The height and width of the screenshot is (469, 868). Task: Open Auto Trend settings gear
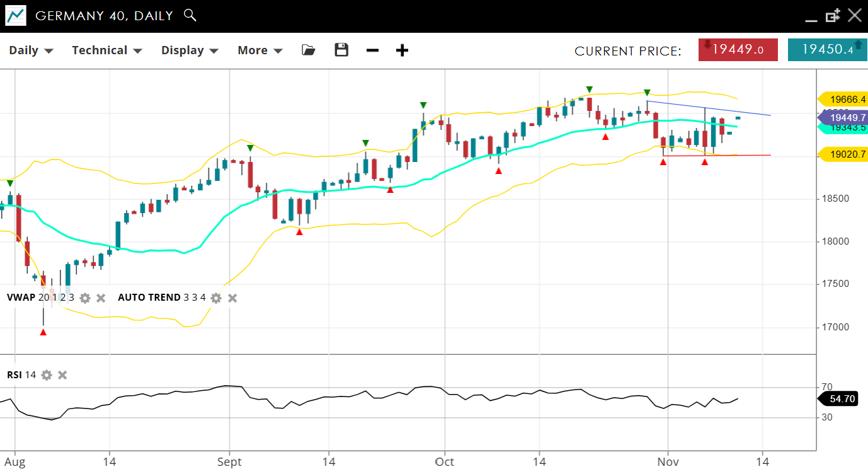tap(216, 298)
